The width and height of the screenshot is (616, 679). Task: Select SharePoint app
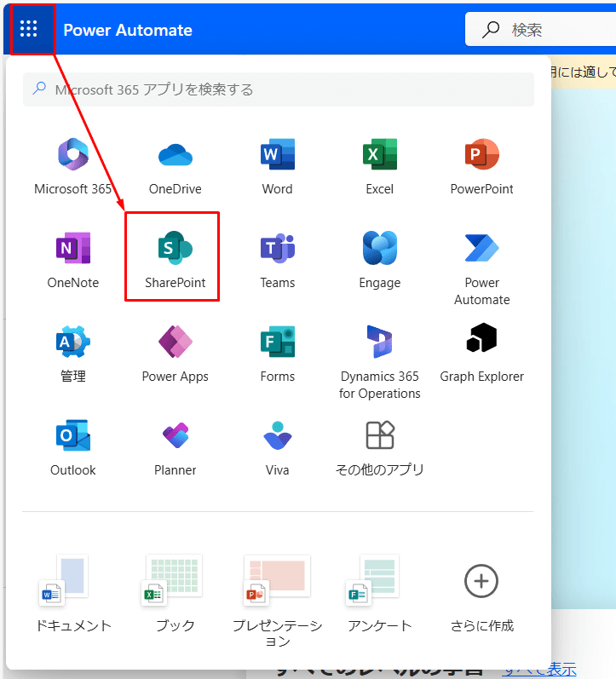[x=175, y=260]
